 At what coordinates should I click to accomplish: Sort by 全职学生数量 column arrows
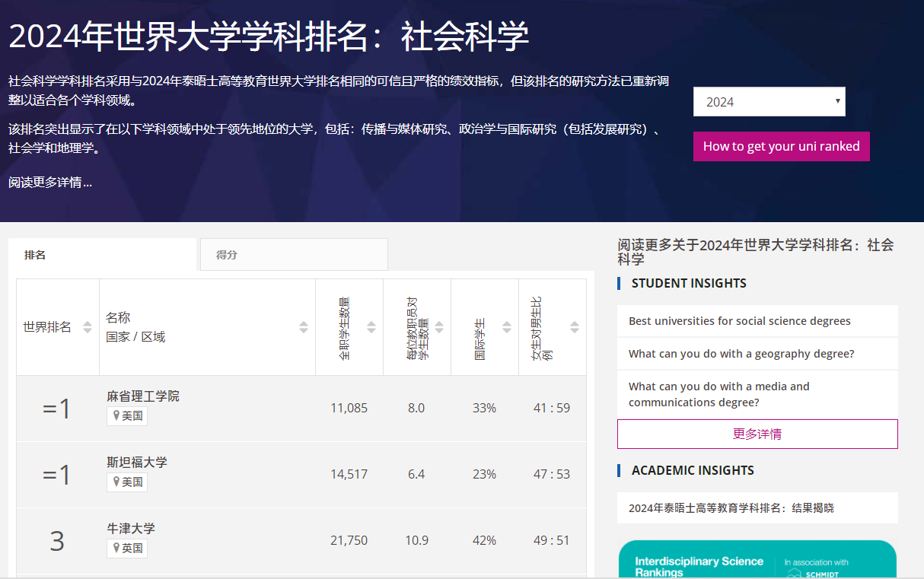tap(371, 327)
